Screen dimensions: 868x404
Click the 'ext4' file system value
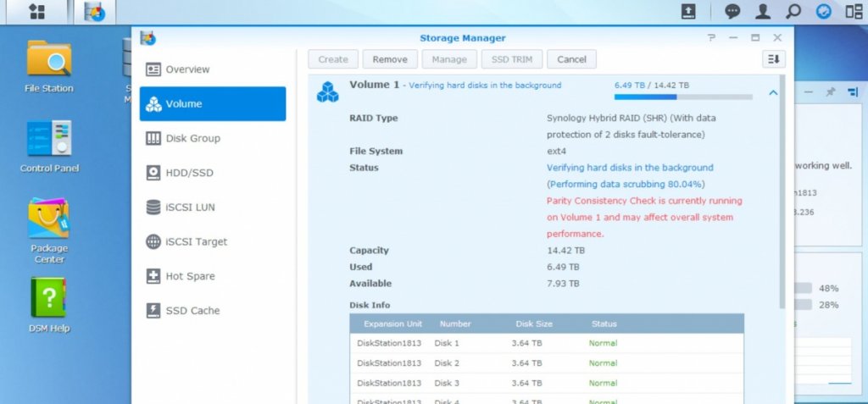[x=556, y=151]
